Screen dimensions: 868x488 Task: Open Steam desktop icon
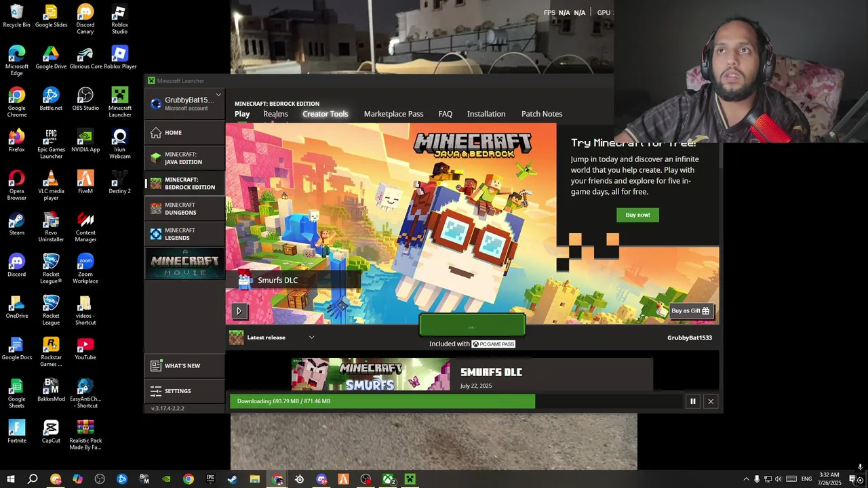tap(16, 224)
